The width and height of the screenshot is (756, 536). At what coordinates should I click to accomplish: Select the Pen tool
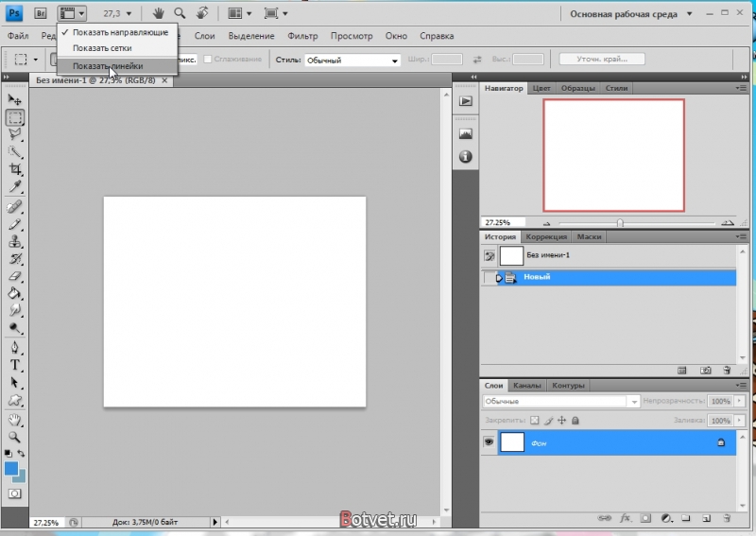(x=15, y=347)
